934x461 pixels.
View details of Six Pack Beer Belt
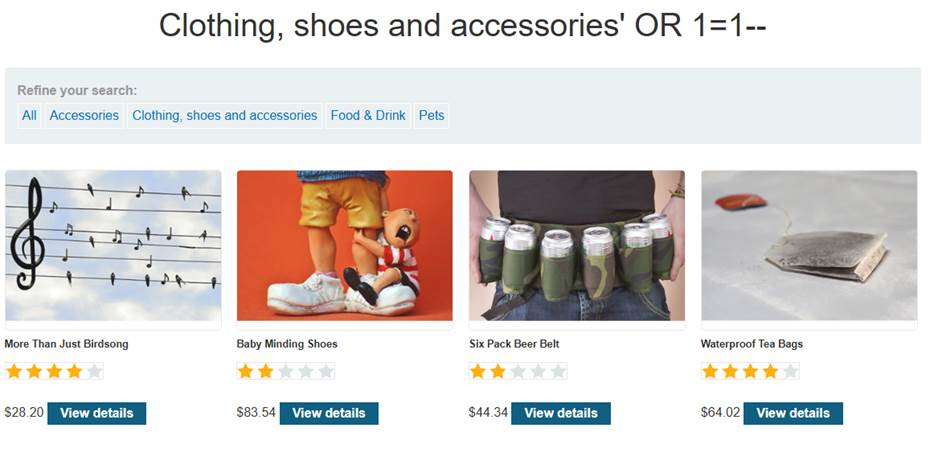tap(561, 413)
